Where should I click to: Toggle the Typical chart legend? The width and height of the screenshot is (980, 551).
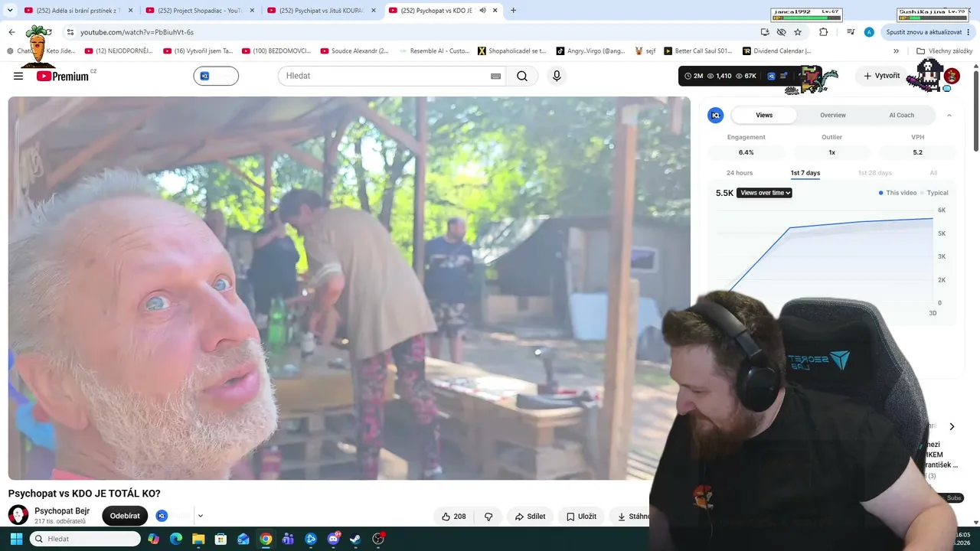934,193
